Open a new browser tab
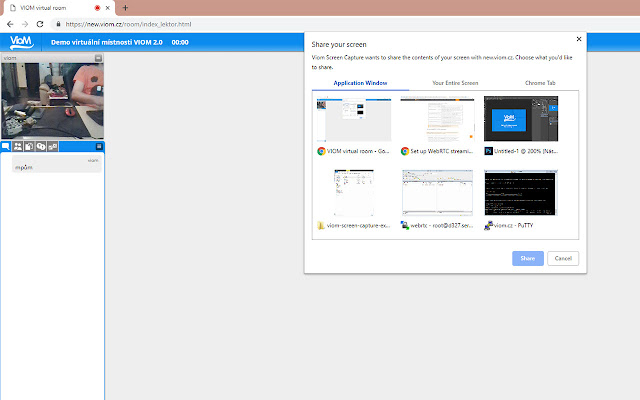The image size is (640, 400). (x=125, y=8)
